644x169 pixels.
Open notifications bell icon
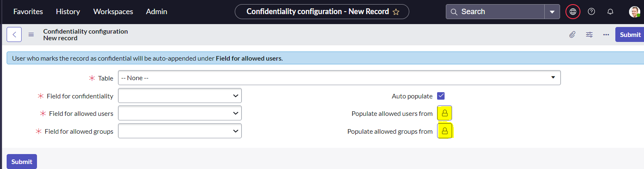point(610,12)
